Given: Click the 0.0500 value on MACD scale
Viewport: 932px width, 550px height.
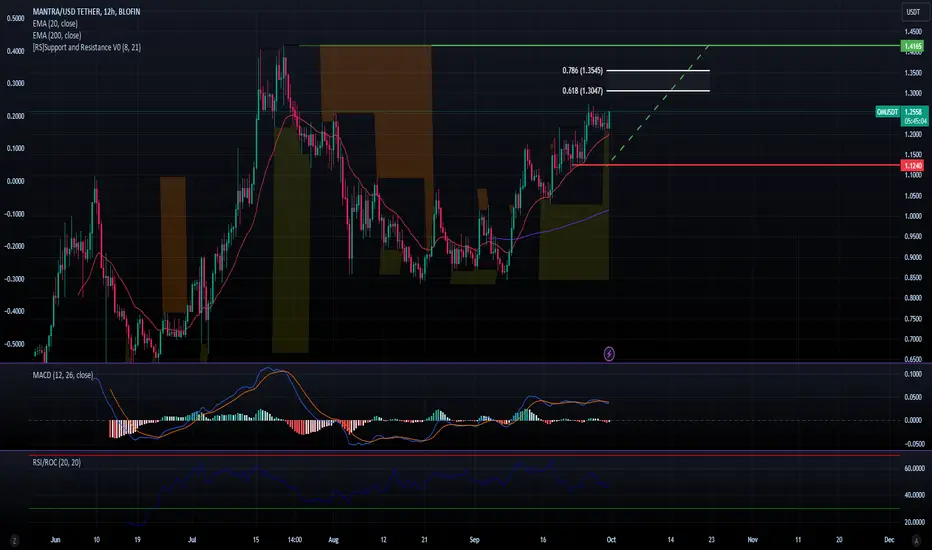Looking at the screenshot, I should point(914,397).
